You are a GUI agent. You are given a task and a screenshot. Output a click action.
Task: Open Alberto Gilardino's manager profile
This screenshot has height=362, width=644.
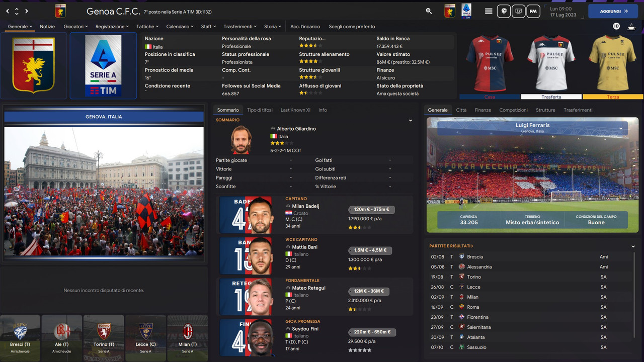[296, 129]
